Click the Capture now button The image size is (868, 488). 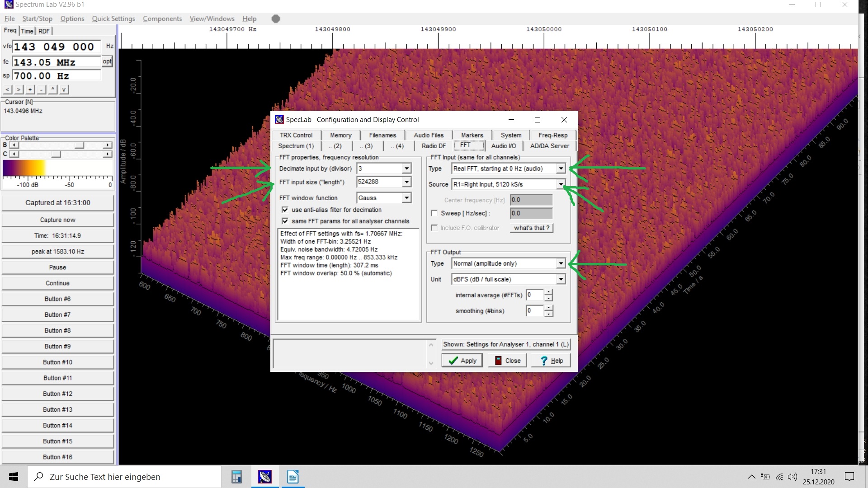(x=58, y=220)
